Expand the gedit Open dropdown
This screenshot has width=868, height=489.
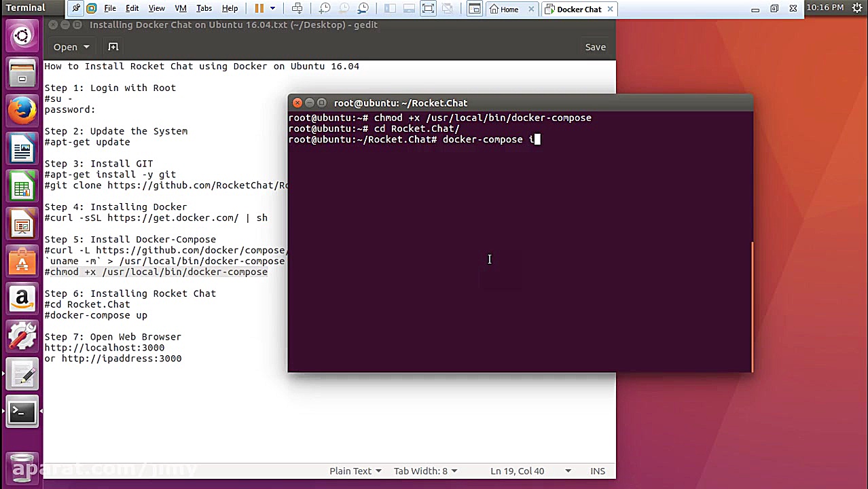[x=86, y=47]
